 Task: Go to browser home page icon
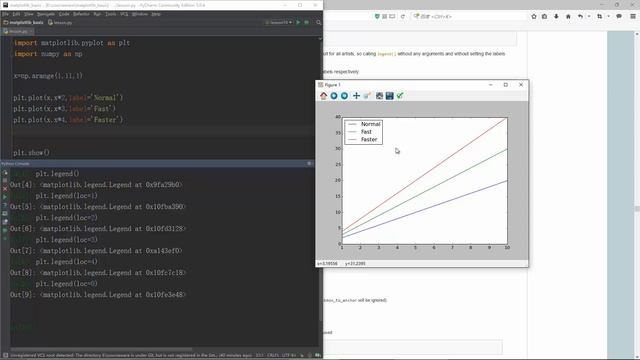[568, 16]
